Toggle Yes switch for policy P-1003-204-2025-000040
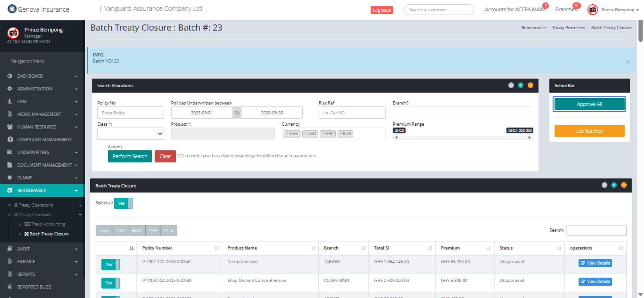 pos(110,283)
